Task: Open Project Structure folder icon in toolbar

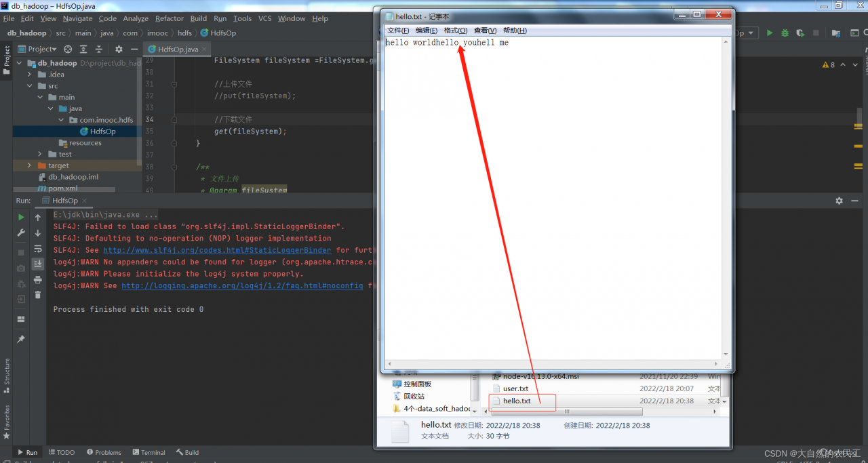Action: click(x=836, y=33)
